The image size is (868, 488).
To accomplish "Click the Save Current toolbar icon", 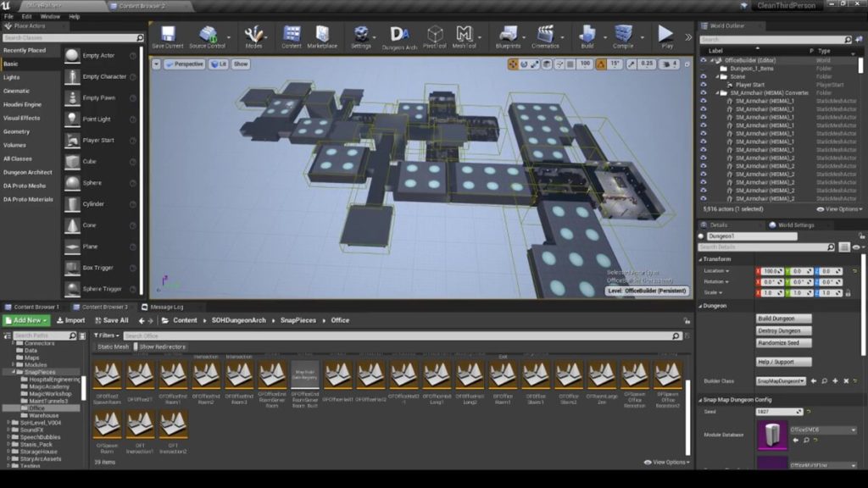I will pyautogui.click(x=168, y=34).
